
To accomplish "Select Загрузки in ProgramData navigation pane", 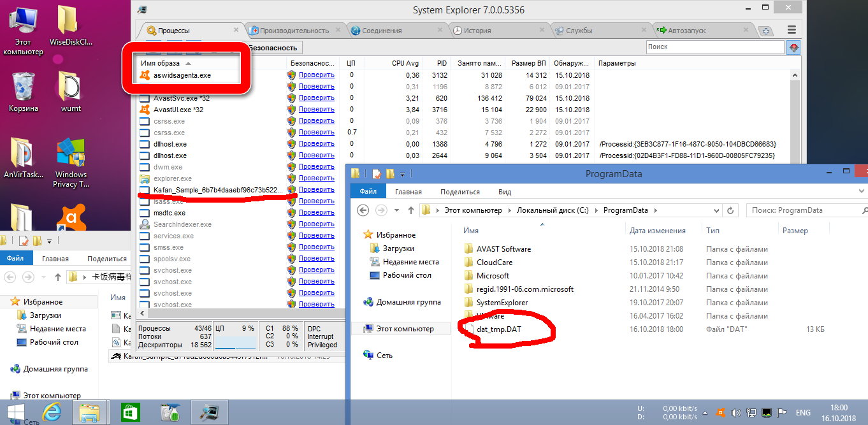I will coord(398,249).
